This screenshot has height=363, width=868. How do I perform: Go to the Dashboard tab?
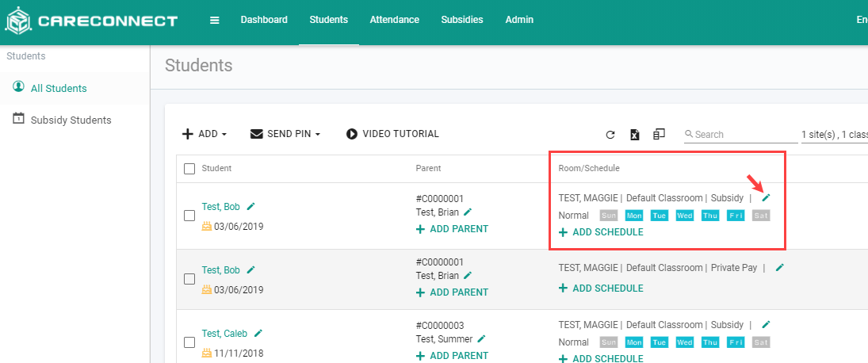(x=264, y=20)
